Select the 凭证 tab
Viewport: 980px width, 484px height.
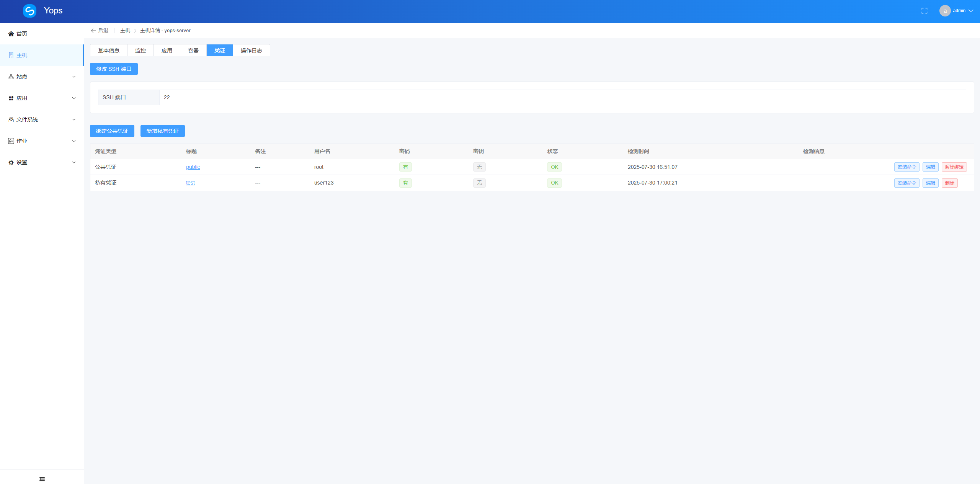click(x=220, y=50)
